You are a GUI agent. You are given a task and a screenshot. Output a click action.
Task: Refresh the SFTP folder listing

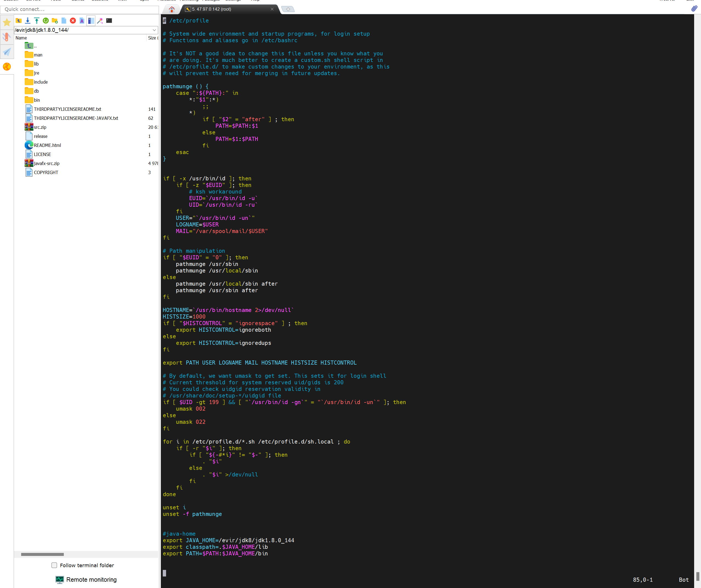click(x=46, y=21)
